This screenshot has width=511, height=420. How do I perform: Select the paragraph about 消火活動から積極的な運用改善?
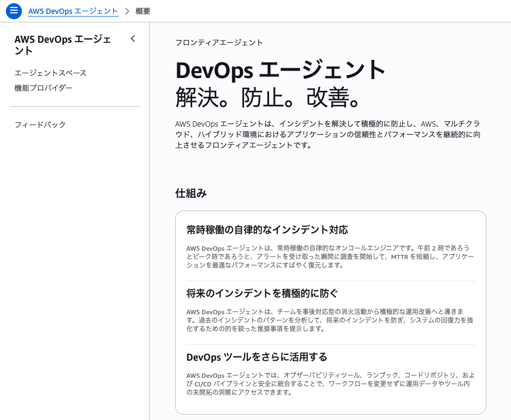(x=330, y=320)
